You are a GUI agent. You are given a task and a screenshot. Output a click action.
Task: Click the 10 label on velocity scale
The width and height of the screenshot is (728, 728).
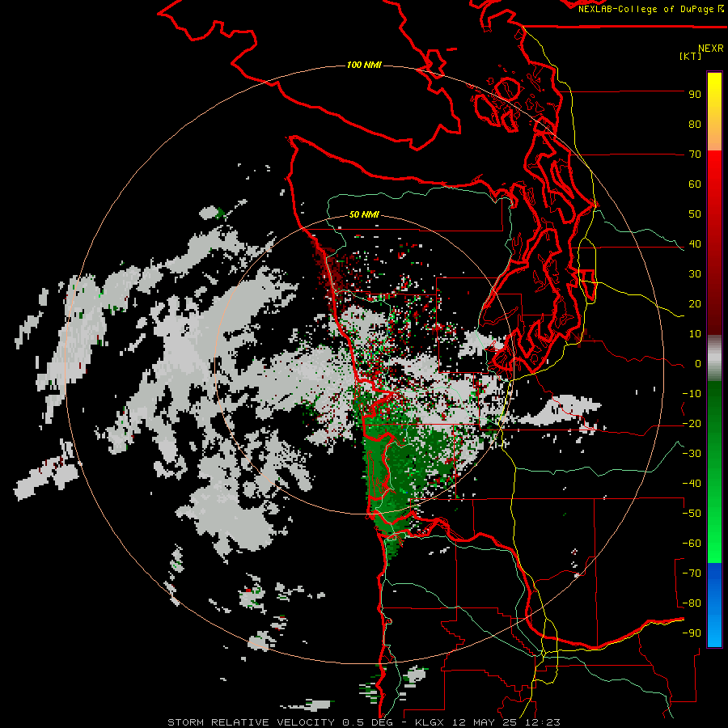695,334
